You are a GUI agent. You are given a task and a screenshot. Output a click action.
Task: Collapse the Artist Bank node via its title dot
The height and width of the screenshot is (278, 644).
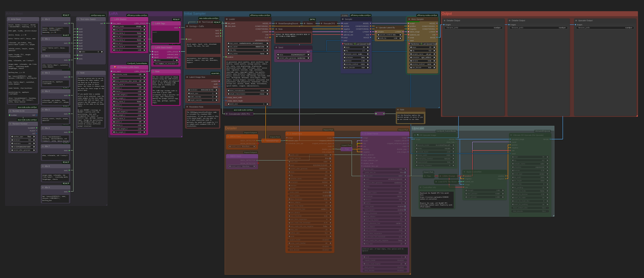tap(9, 19)
